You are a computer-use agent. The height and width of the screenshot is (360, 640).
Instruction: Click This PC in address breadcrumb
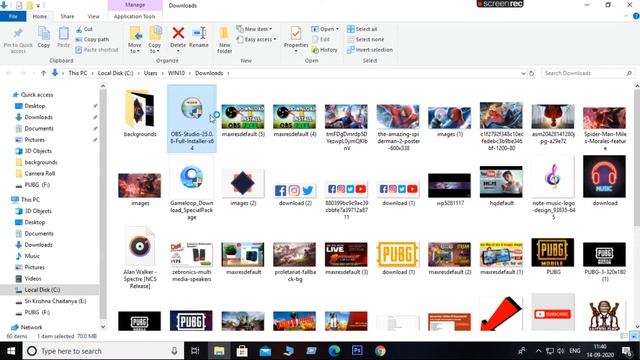point(78,73)
